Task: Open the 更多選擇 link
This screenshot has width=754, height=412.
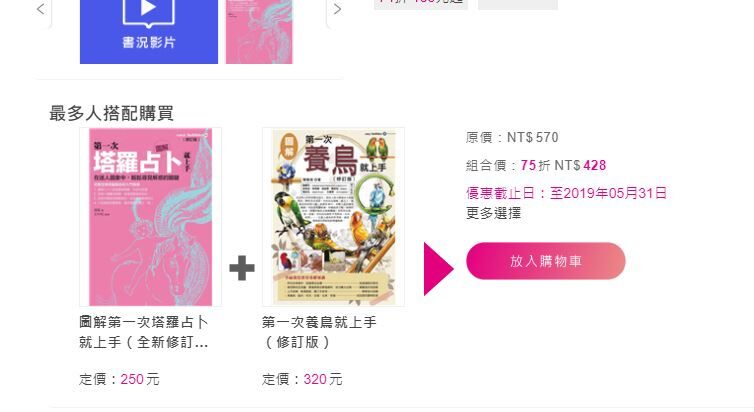Action: pyautogui.click(x=493, y=213)
